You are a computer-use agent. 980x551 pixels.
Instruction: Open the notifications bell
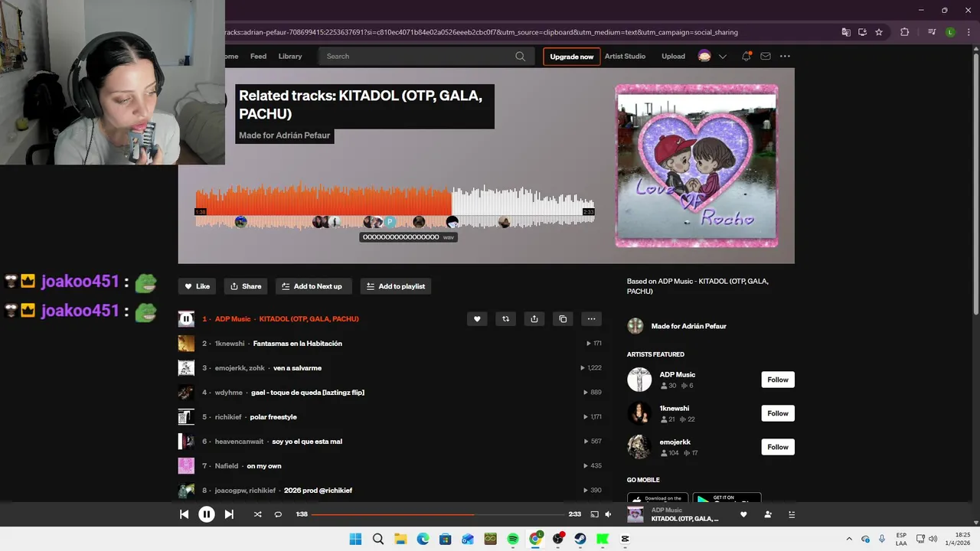(746, 57)
